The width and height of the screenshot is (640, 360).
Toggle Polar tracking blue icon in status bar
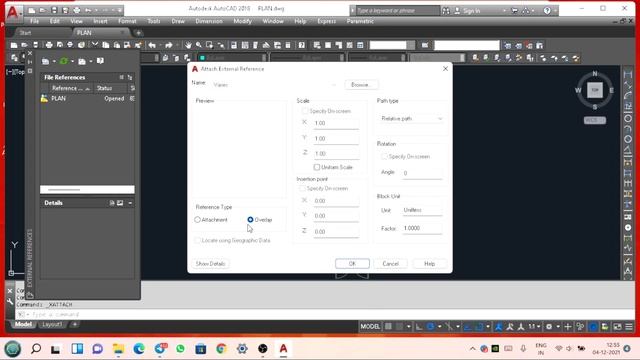pos(430,327)
